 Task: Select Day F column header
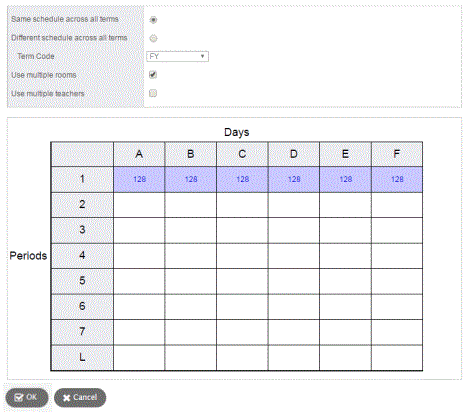pyautogui.click(x=397, y=154)
